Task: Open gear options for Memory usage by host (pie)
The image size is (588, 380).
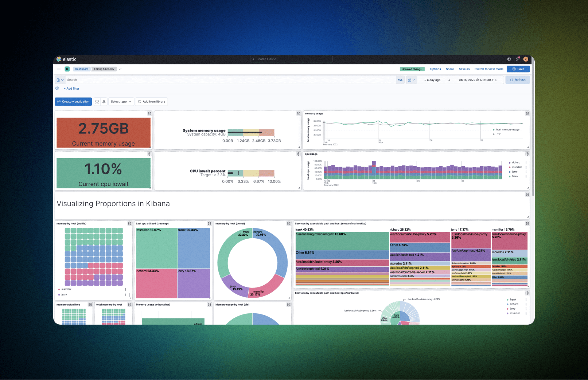Action: pyautogui.click(x=289, y=305)
